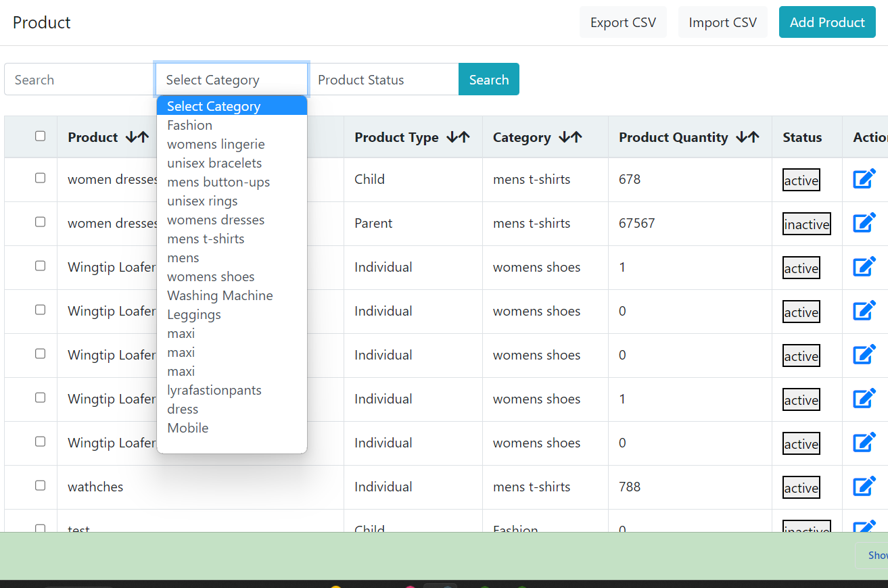The height and width of the screenshot is (588, 888).
Task: Select Washing Machine category option
Action: (232, 295)
